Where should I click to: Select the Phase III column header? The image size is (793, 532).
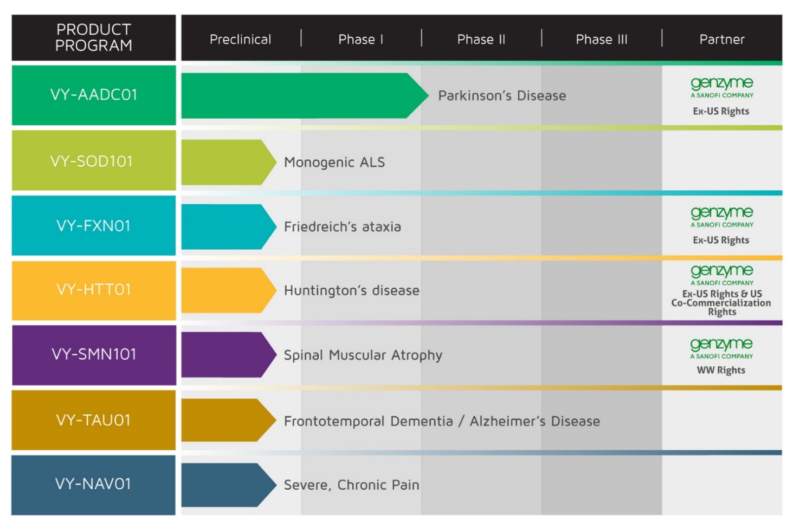(x=601, y=40)
